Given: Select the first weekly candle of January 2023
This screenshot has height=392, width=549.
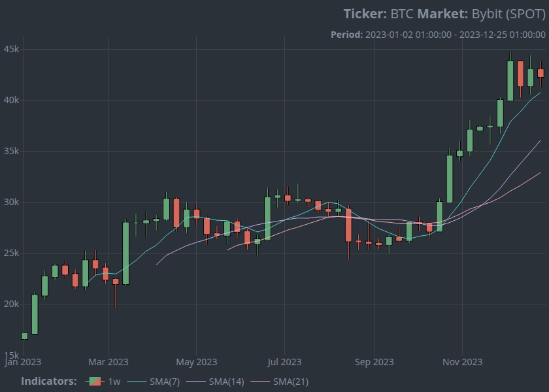Looking at the screenshot, I should [25, 336].
